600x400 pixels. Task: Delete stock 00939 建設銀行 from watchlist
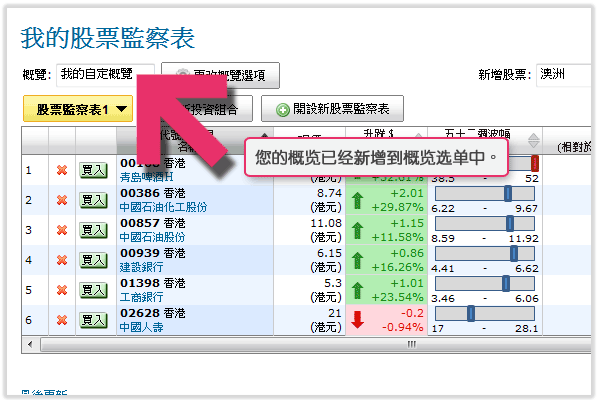[62, 260]
